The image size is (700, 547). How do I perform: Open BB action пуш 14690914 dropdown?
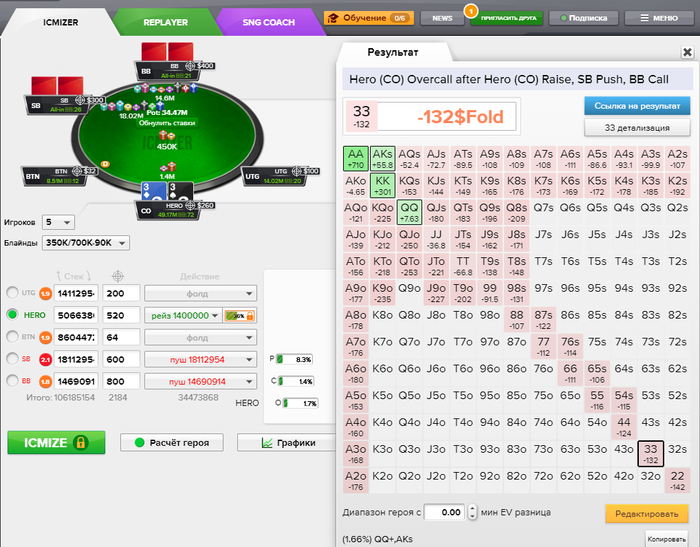coord(200,381)
